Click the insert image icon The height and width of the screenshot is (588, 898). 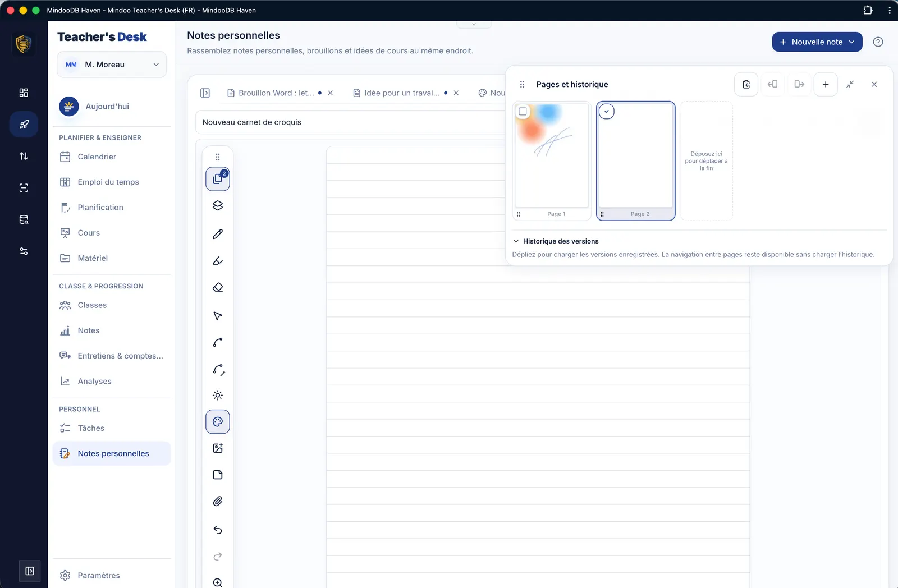(x=218, y=448)
